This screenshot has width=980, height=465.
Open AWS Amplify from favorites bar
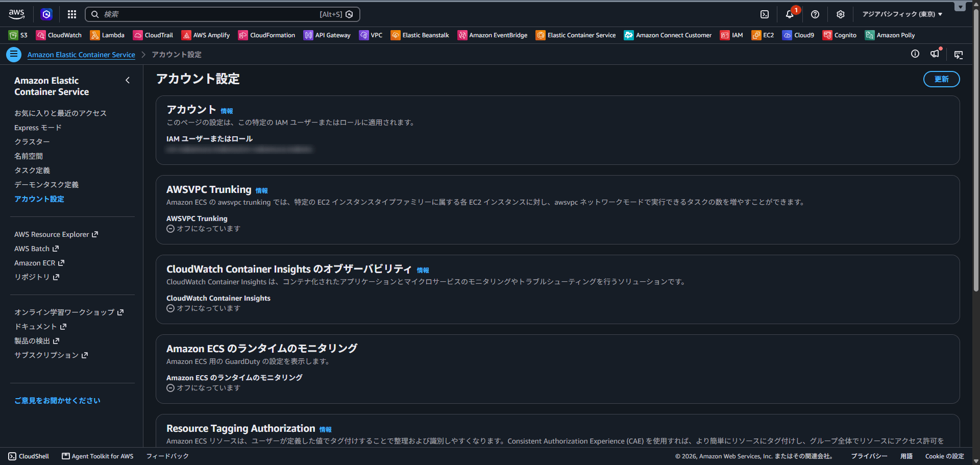[206, 35]
